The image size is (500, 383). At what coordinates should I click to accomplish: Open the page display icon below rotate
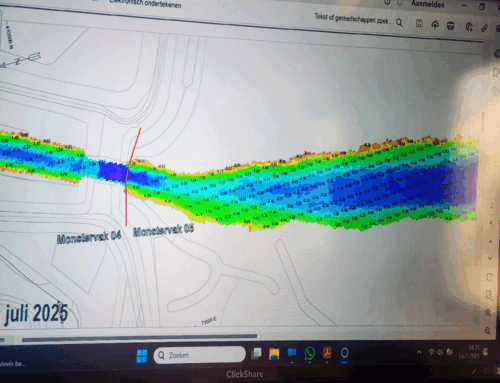[x=489, y=295]
